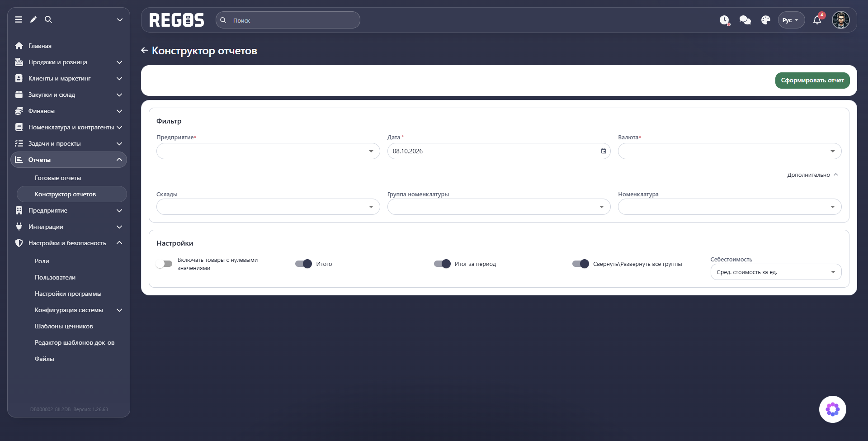Image resolution: width=868 pixels, height=441 pixels.
Task: Click the Интеграции plug icon
Action: (19, 227)
